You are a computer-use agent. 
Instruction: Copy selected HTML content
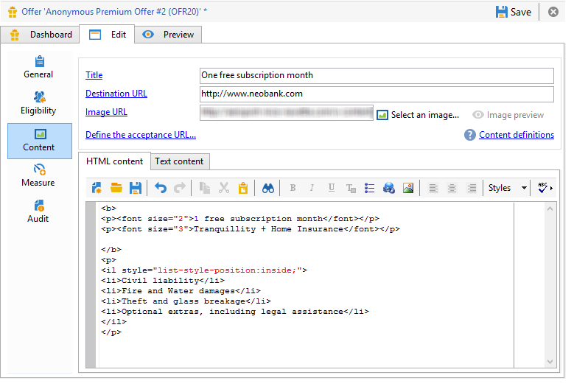click(x=205, y=188)
